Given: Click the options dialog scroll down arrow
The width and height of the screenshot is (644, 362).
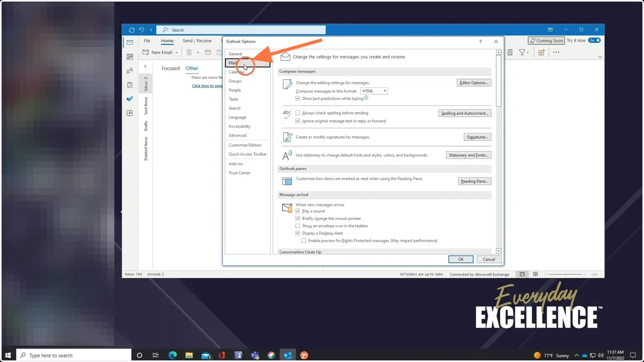Looking at the screenshot, I should pos(499,251).
